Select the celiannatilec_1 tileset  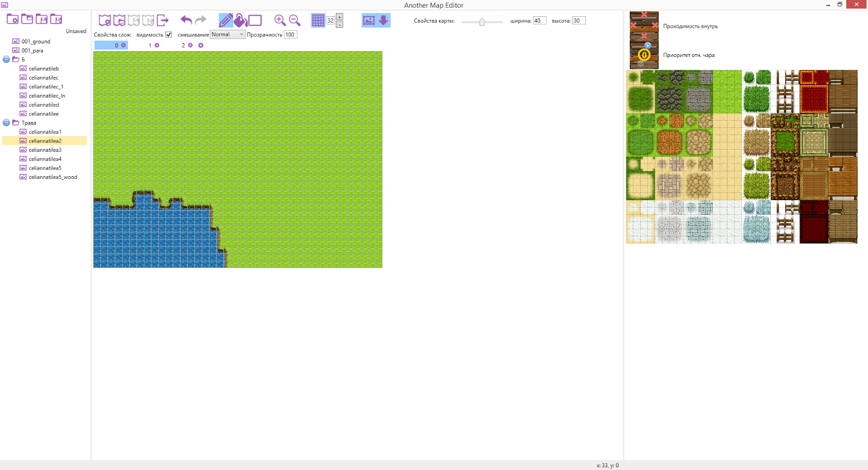point(46,87)
